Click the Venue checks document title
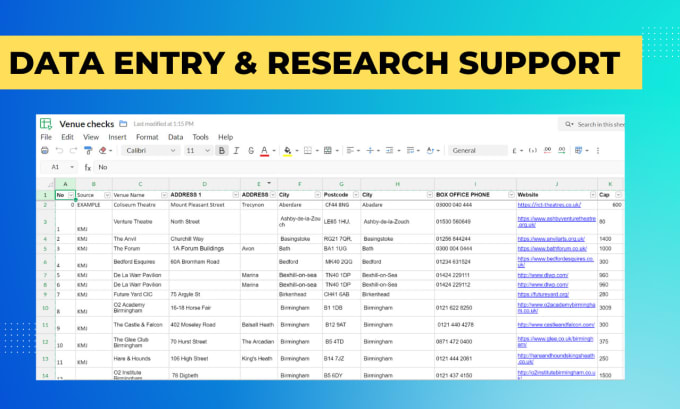The height and width of the screenshot is (409, 680). tap(87, 124)
